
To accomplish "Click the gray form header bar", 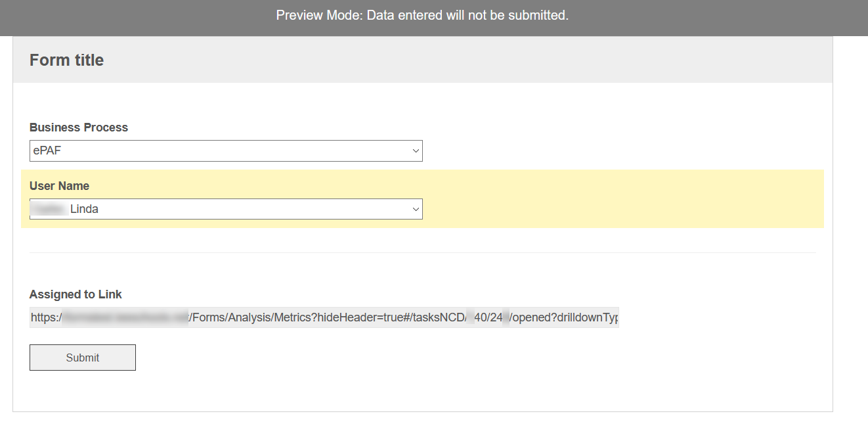I will 460,60.
